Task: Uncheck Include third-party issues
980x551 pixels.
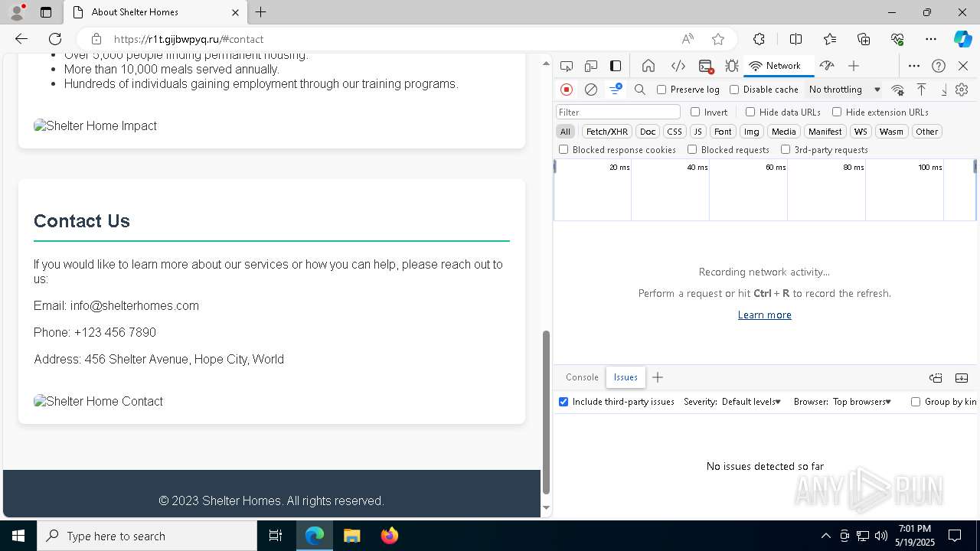Action: [x=563, y=402]
